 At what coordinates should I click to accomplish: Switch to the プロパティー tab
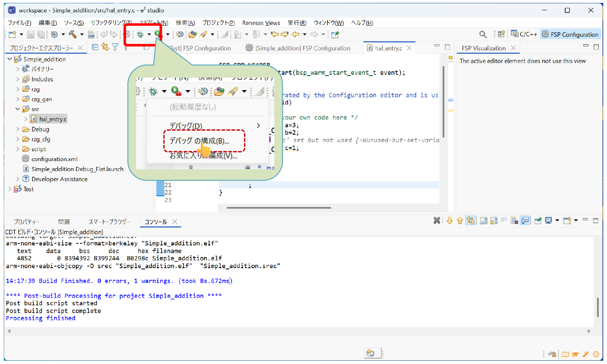(x=26, y=222)
